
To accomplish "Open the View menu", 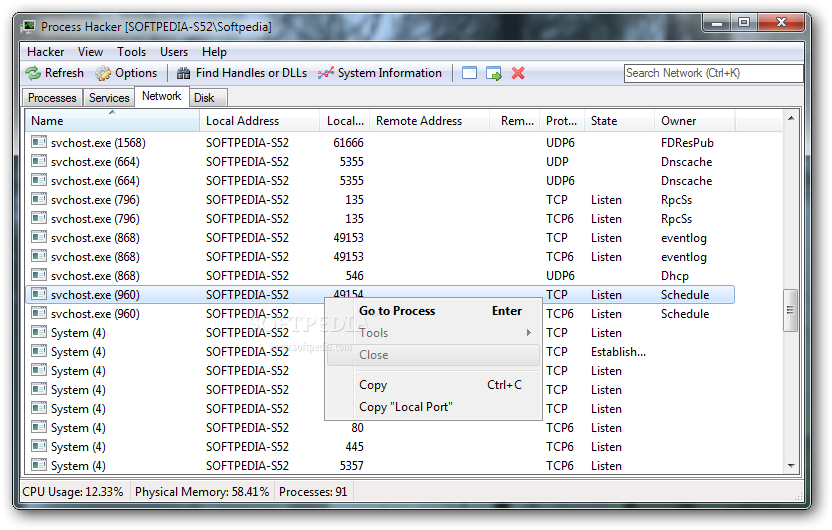I will point(90,52).
